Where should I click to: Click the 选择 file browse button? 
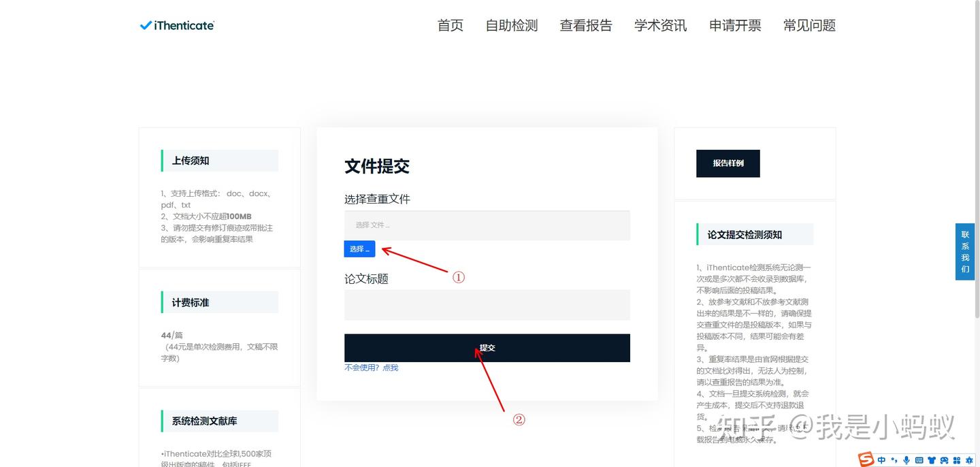(x=359, y=249)
